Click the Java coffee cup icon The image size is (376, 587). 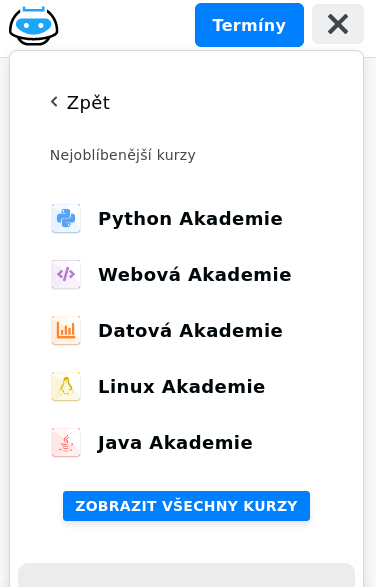tap(66, 442)
